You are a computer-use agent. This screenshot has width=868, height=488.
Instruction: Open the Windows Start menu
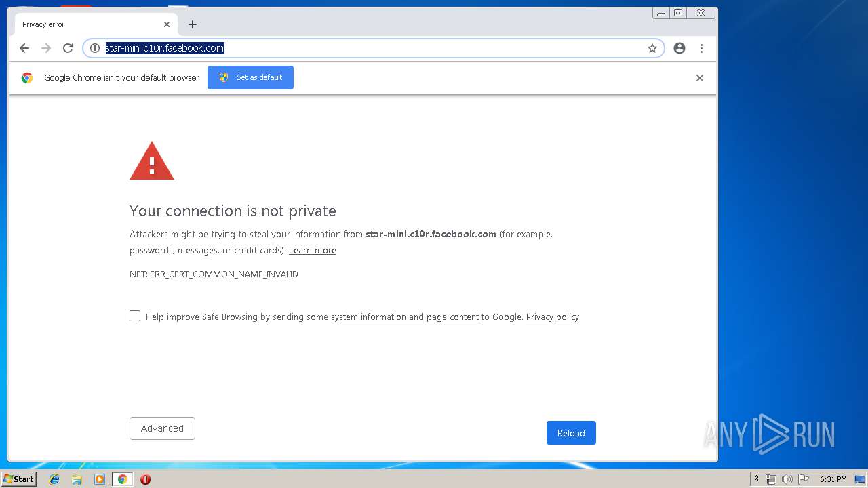click(18, 479)
